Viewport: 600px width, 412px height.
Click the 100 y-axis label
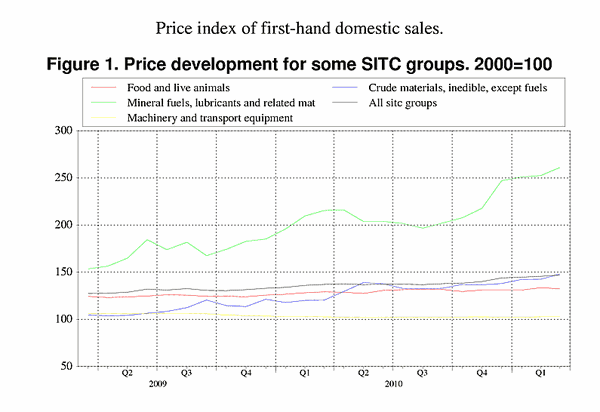tap(64, 319)
